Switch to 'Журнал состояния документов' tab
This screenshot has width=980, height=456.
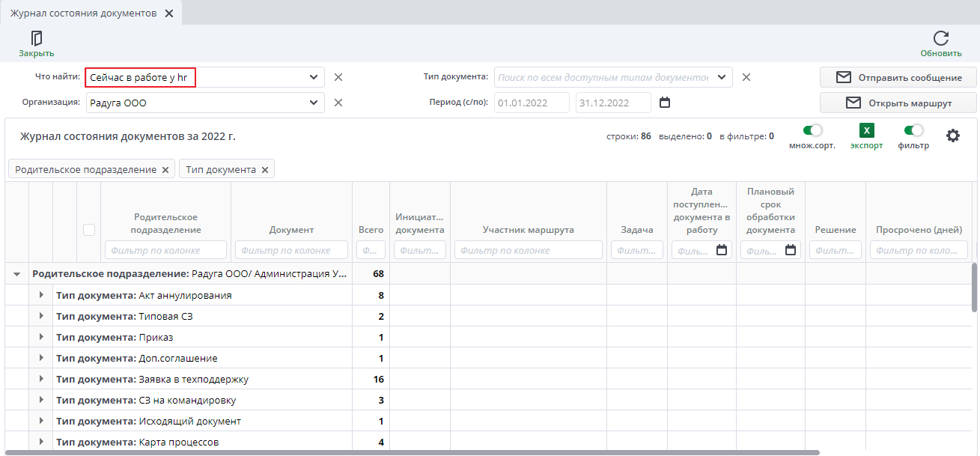(83, 13)
